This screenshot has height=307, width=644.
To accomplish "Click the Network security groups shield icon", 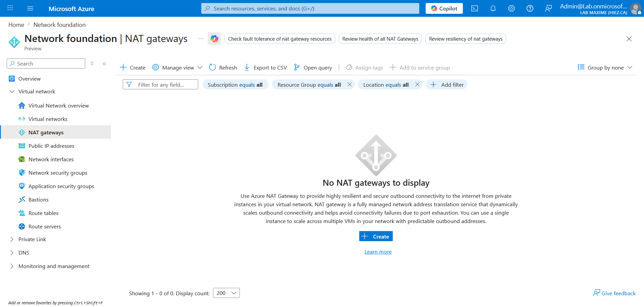I will (x=22, y=173).
